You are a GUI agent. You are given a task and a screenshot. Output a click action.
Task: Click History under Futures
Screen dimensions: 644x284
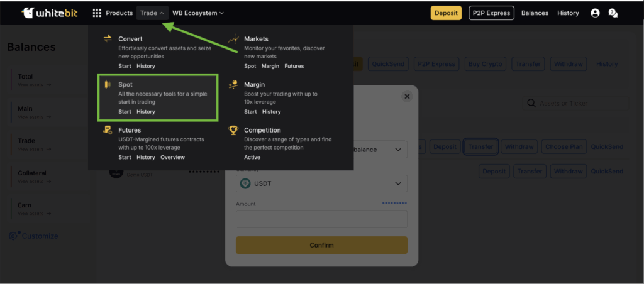pos(146,157)
